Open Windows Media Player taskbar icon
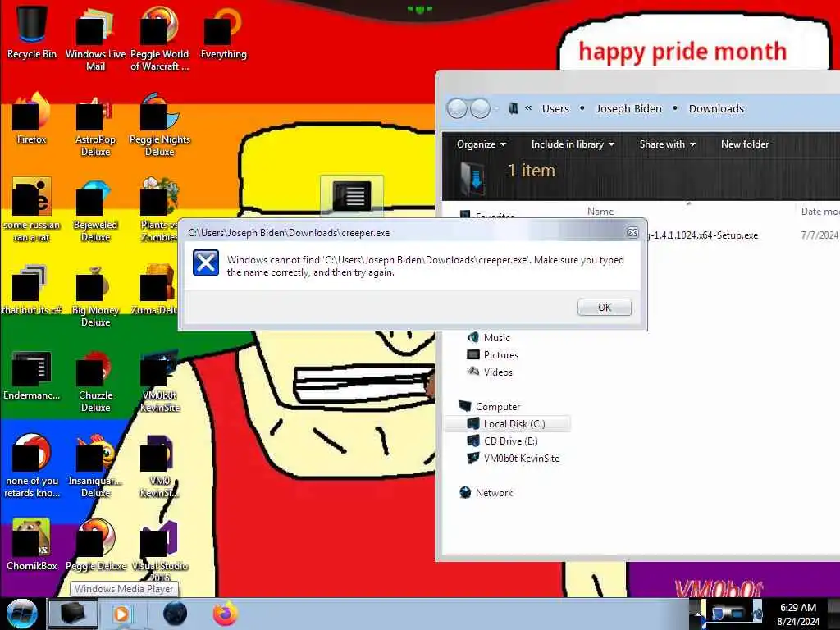 pyautogui.click(x=121, y=614)
